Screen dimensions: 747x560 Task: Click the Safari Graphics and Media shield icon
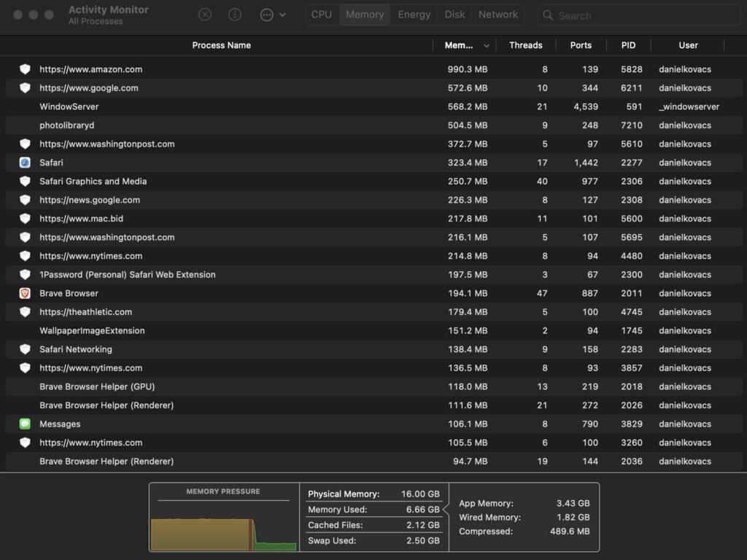26,181
